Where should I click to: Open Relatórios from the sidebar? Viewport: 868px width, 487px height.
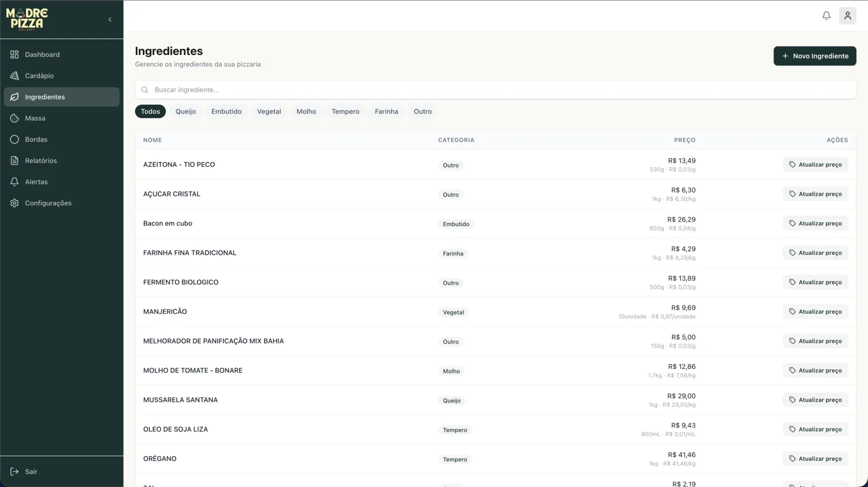click(x=41, y=161)
